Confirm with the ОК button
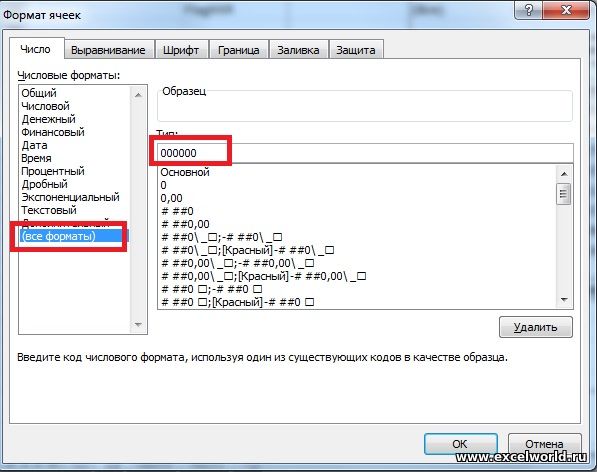This screenshot has height=472, width=597. coord(460,444)
